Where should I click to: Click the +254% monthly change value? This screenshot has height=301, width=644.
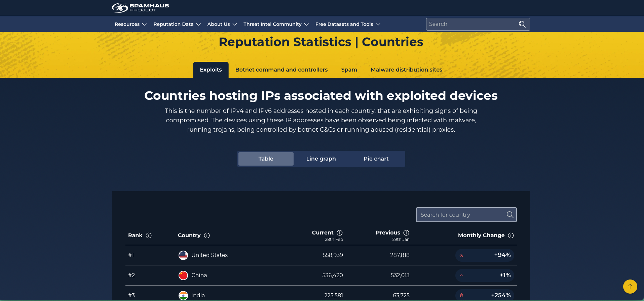point(501,296)
